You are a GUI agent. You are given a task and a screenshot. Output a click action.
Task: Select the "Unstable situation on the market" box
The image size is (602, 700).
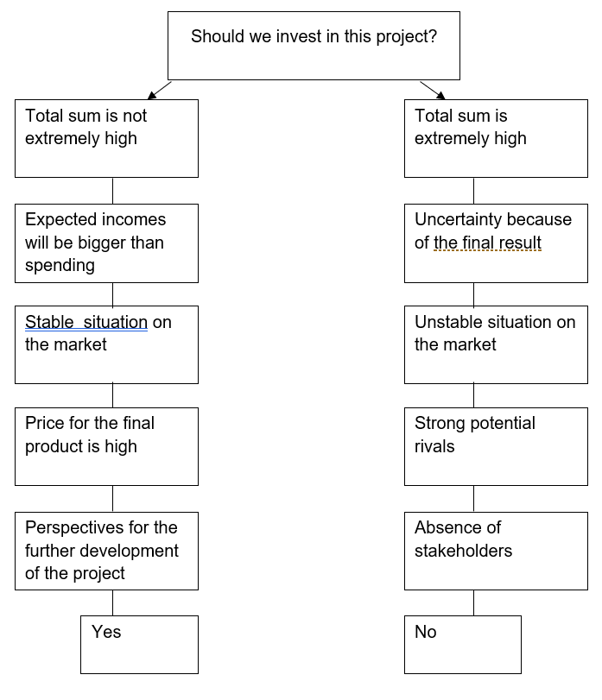pyautogui.click(x=496, y=344)
